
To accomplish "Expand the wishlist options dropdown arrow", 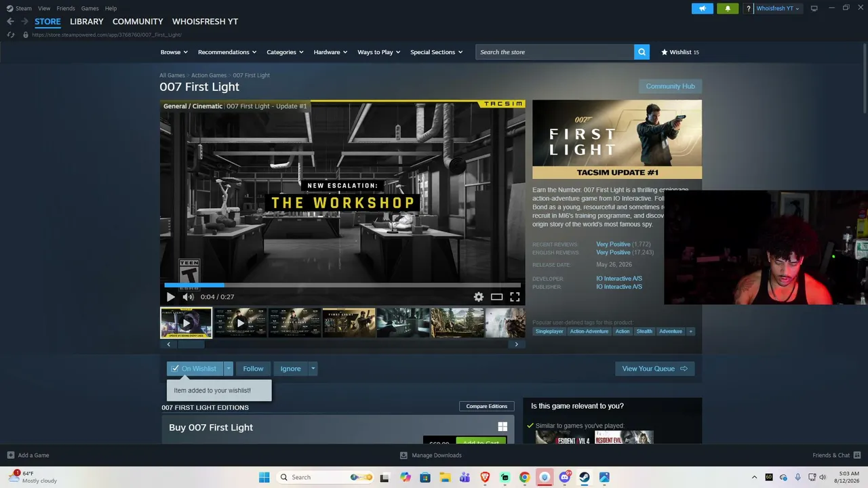I will [229, 369].
